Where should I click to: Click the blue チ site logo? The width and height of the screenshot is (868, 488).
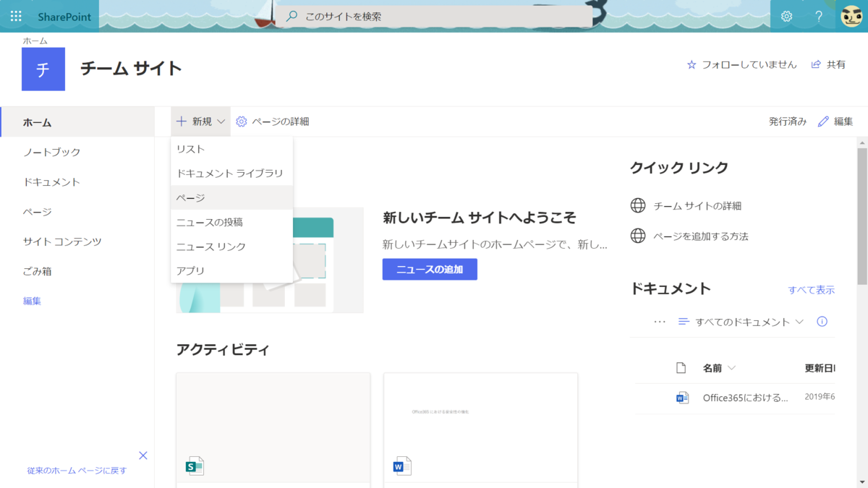(43, 69)
